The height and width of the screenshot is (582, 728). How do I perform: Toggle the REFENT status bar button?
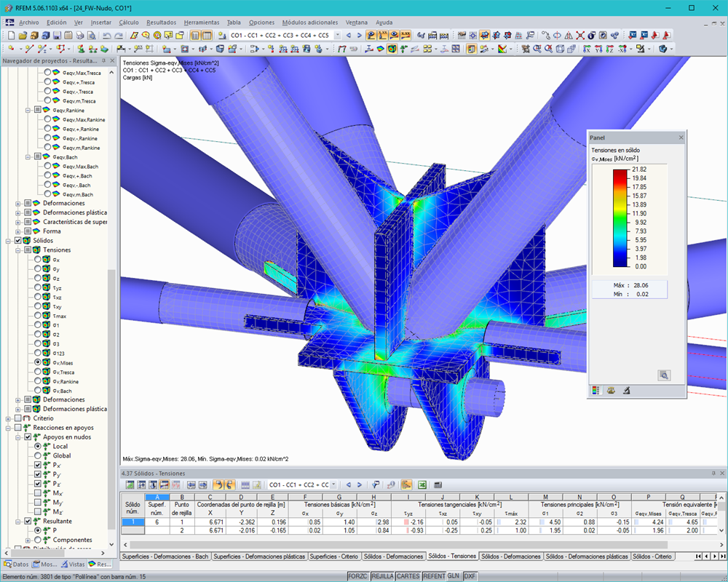[434, 576]
